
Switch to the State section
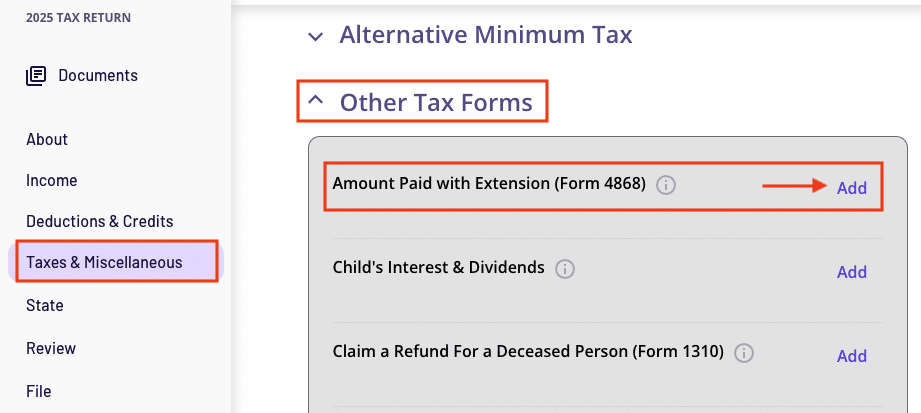pyautogui.click(x=45, y=305)
